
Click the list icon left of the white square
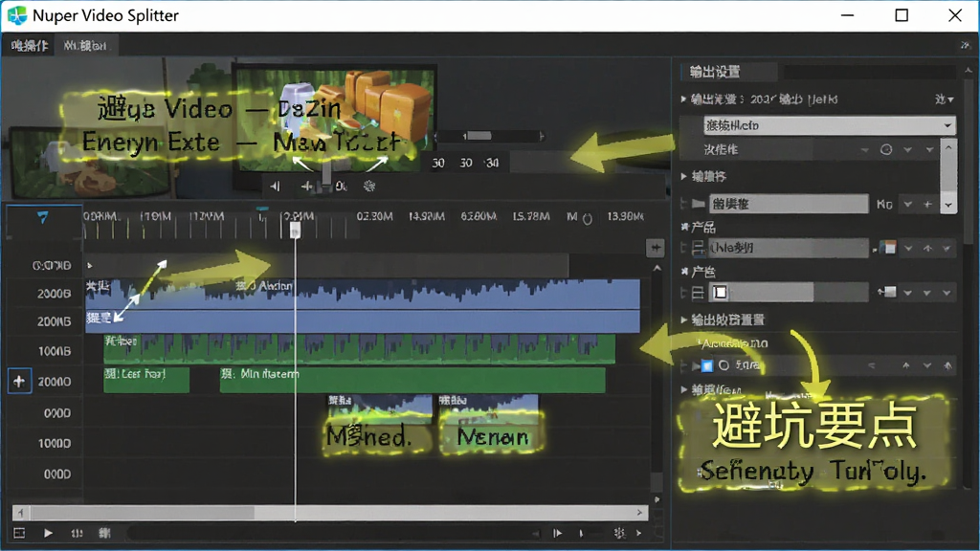(698, 293)
